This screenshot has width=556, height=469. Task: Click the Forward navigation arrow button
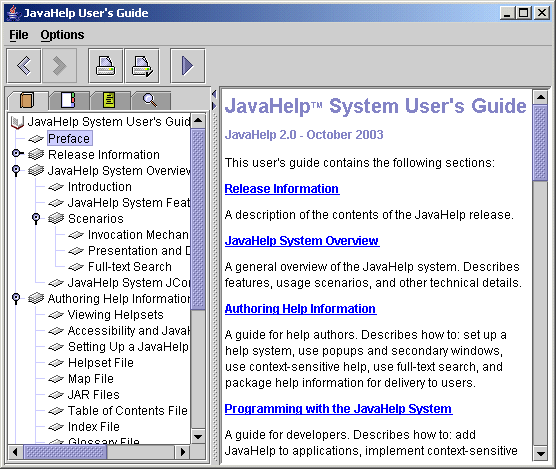[60, 66]
